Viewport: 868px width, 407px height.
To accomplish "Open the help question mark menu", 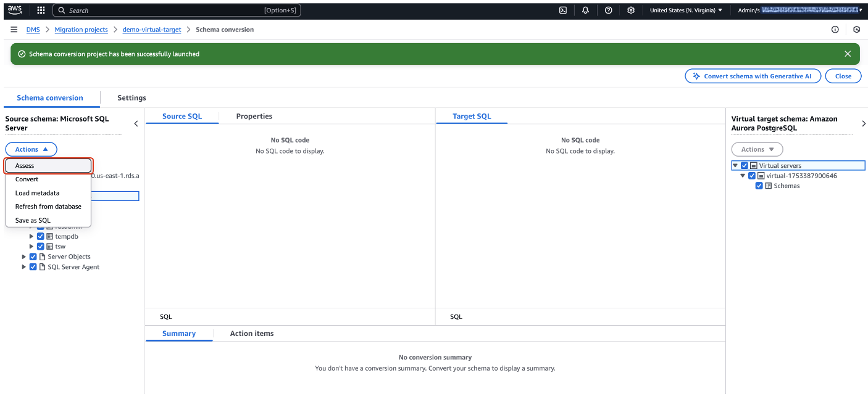I will 608,10.
